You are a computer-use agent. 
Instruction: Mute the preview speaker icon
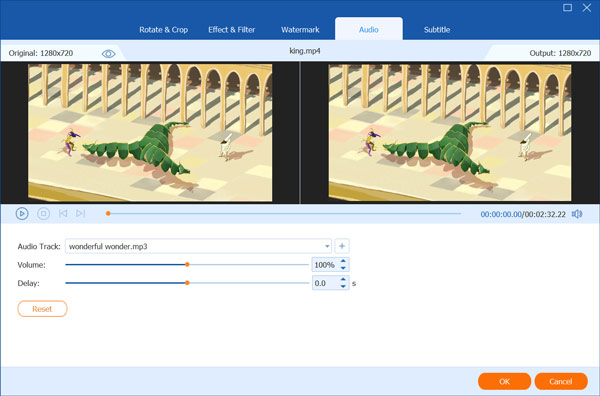click(x=577, y=214)
